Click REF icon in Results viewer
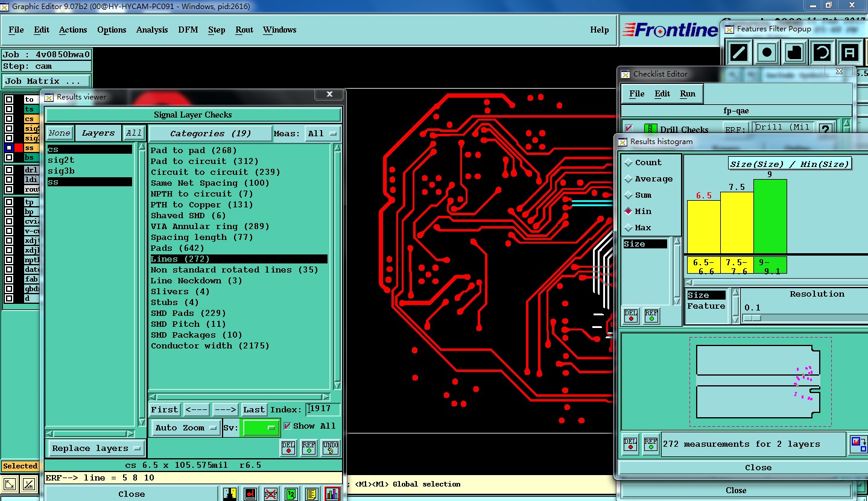This screenshot has width=868, height=501. (x=309, y=447)
